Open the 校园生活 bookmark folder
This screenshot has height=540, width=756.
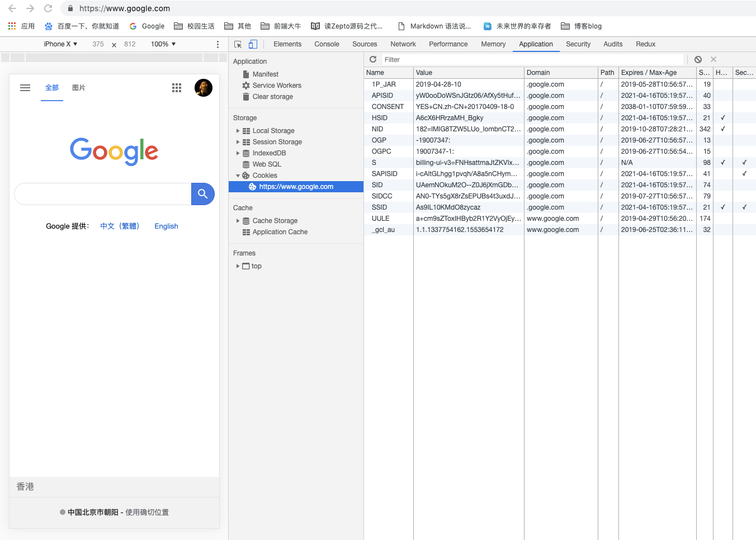194,26
